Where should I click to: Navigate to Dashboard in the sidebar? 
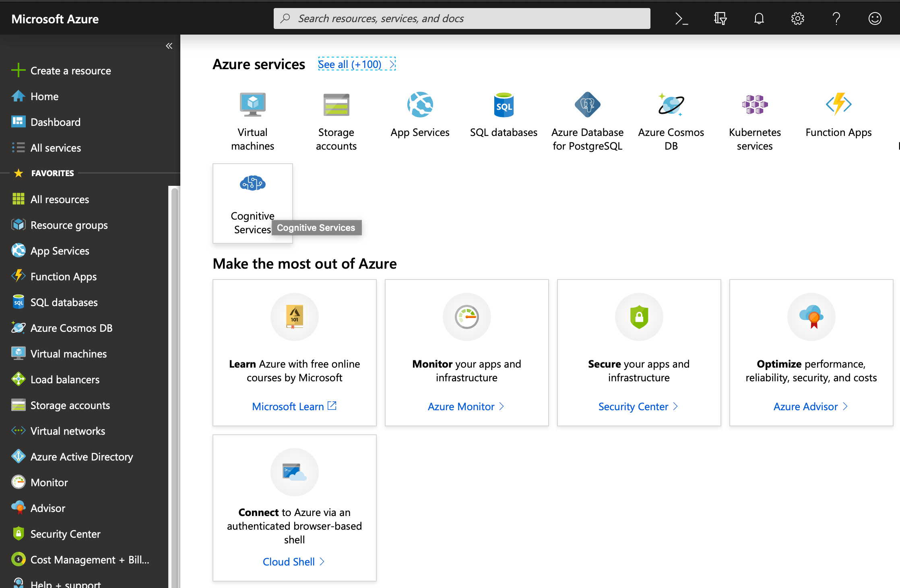pyautogui.click(x=55, y=122)
